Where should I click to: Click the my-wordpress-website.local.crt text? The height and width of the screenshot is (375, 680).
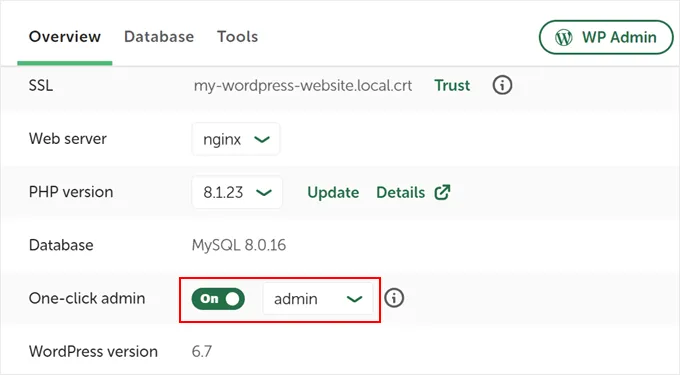(303, 85)
